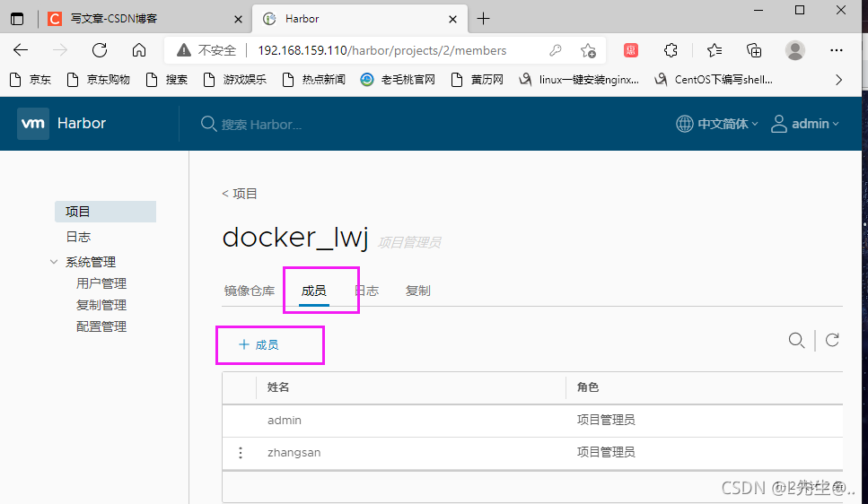Viewport: 868px width, 504px height.
Task: Reload the page with the refresh icon
Action: (x=100, y=50)
